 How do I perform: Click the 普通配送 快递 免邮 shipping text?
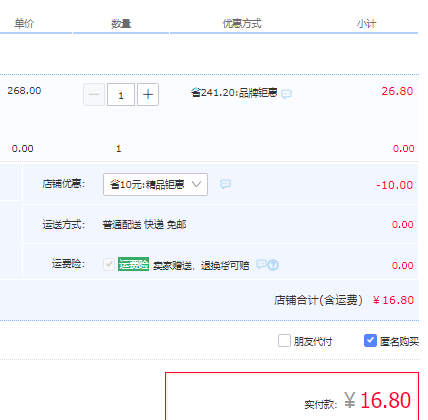144,225
